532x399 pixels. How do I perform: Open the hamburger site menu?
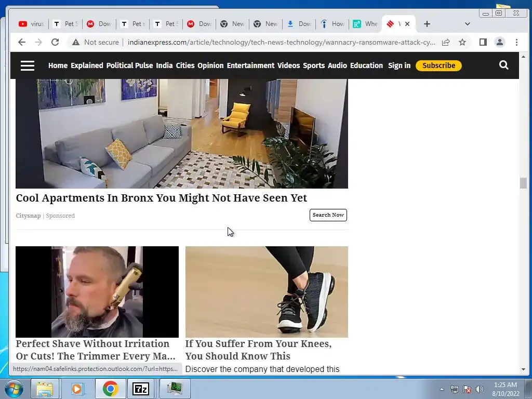(28, 65)
